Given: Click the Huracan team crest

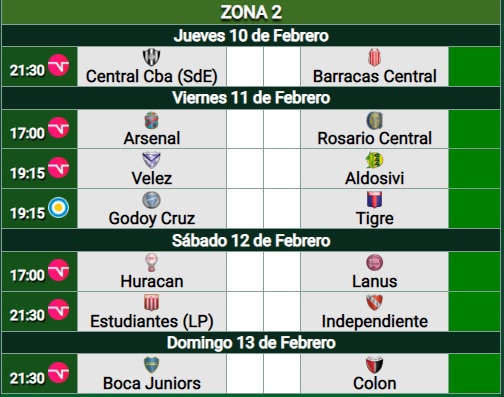Looking at the screenshot, I should click(152, 263).
